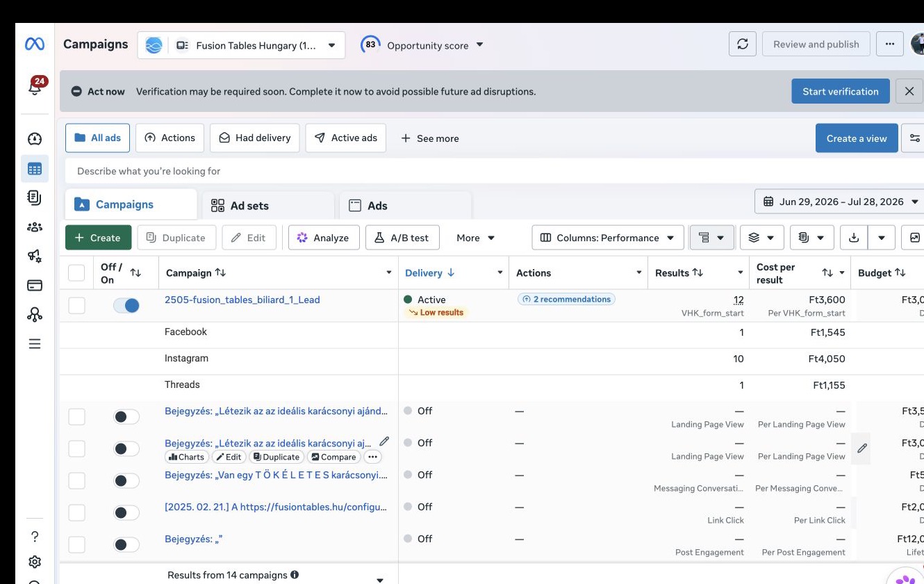This screenshot has height=584, width=924.
Task: Open the Settings gear icon in sidebar
Action: tap(35, 562)
